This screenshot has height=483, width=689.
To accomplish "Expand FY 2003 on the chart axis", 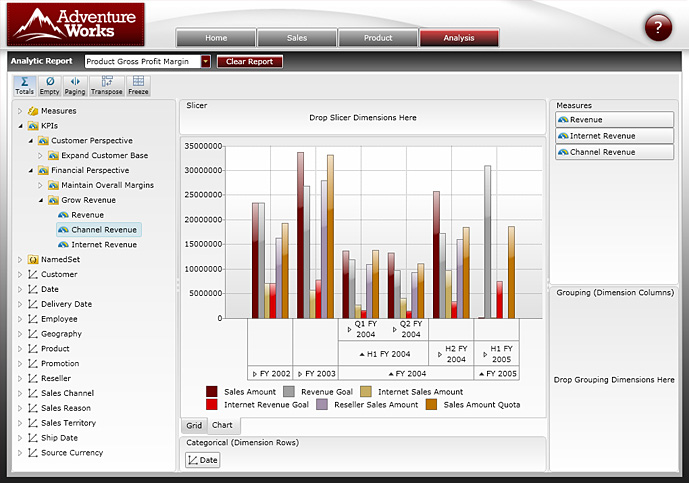I will pyautogui.click(x=301, y=373).
